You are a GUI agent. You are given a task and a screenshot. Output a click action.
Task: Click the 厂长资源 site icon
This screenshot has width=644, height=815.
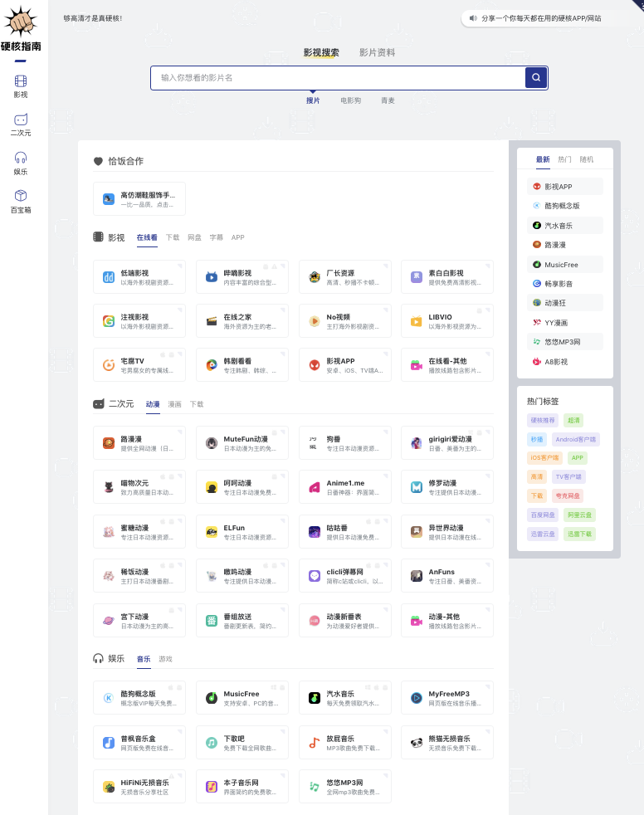point(315,277)
